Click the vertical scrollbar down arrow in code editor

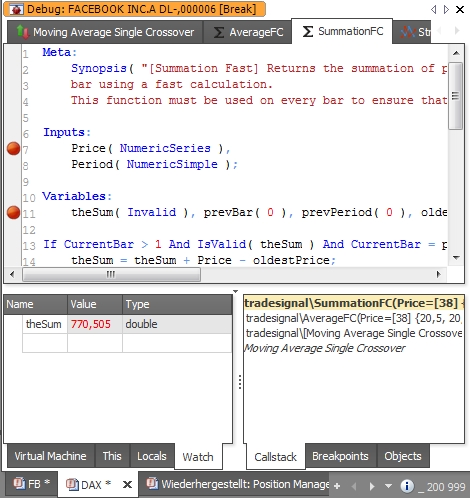pos(456,258)
